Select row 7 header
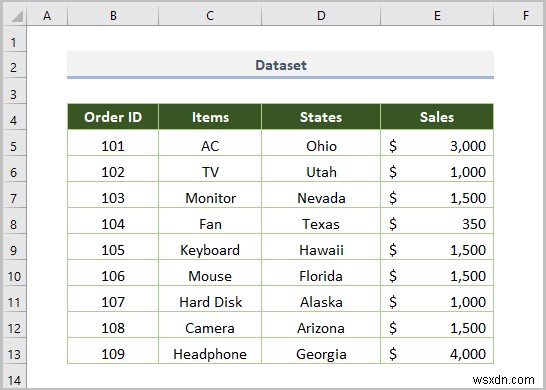The width and height of the screenshot is (546, 390). [x=15, y=195]
